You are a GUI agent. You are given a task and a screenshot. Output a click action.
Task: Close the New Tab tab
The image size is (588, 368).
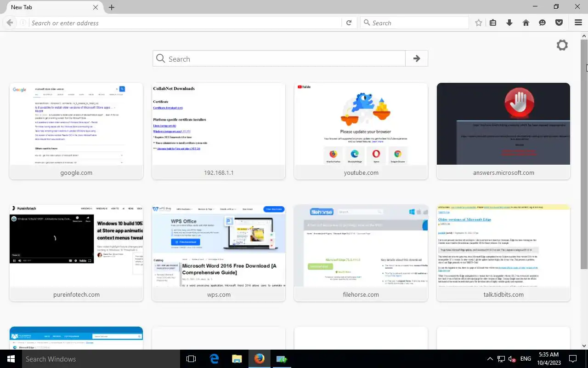tap(96, 7)
